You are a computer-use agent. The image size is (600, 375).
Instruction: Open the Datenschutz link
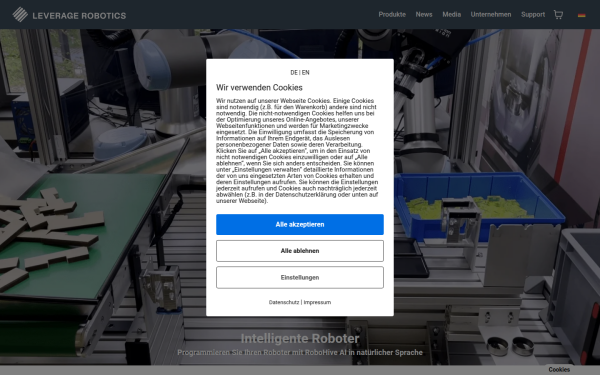[284, 302]
